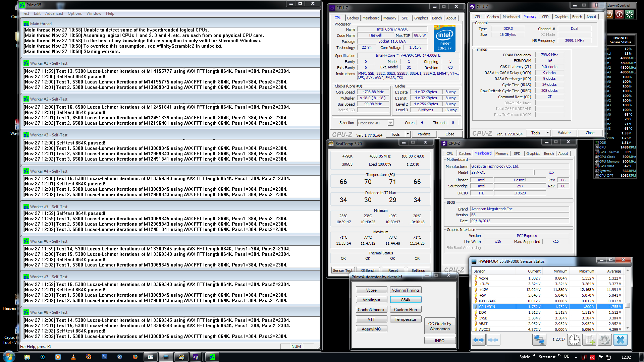Click the blue X close sensors button
Viewport: 644px width, 362px height.
(x=620, y=340)
